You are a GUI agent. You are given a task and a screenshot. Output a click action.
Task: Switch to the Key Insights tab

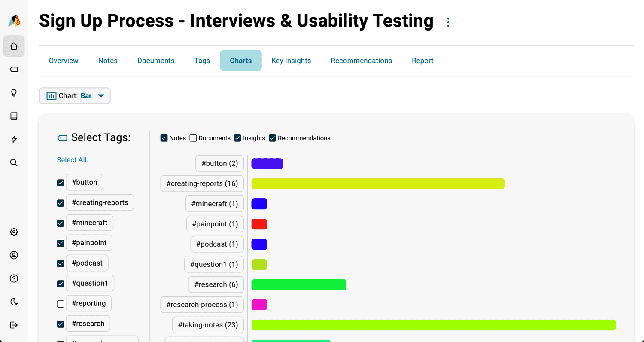tap(291, 61)
